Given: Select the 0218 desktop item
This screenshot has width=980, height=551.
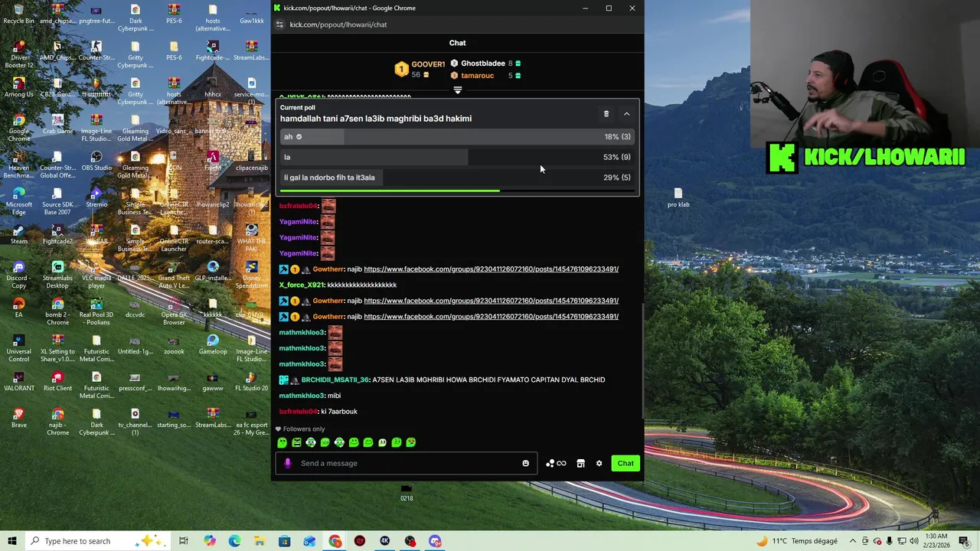Looking at the screenshot, I should [x=407, y=493].
